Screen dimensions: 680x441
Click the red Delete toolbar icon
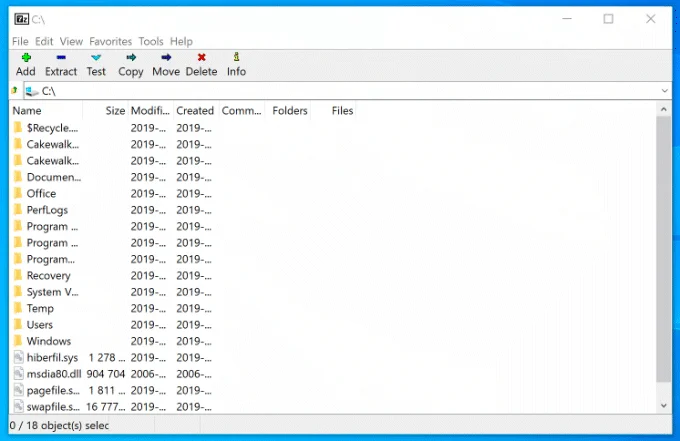(201, 57)
